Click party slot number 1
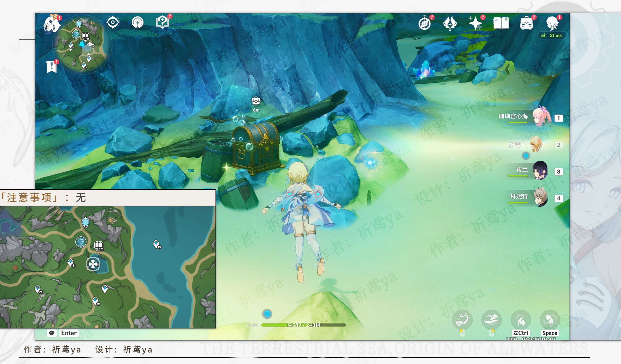Viewport: 621px width, 364px height. pos(559,118)
